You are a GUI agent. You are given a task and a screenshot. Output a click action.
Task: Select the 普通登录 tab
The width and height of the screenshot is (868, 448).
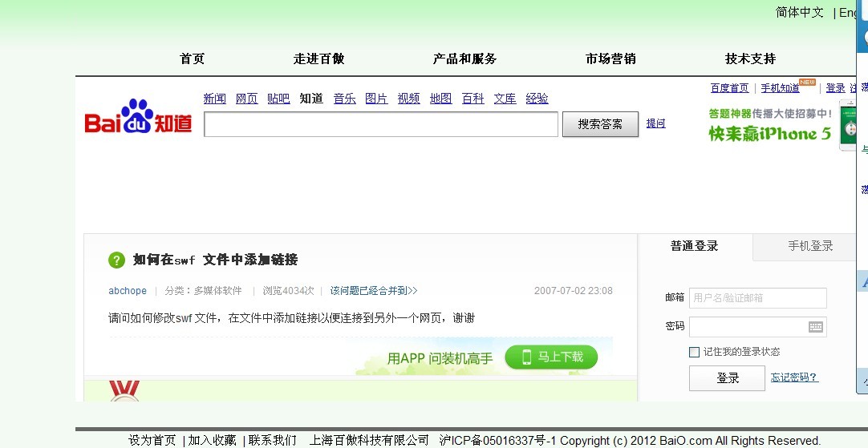695,246
